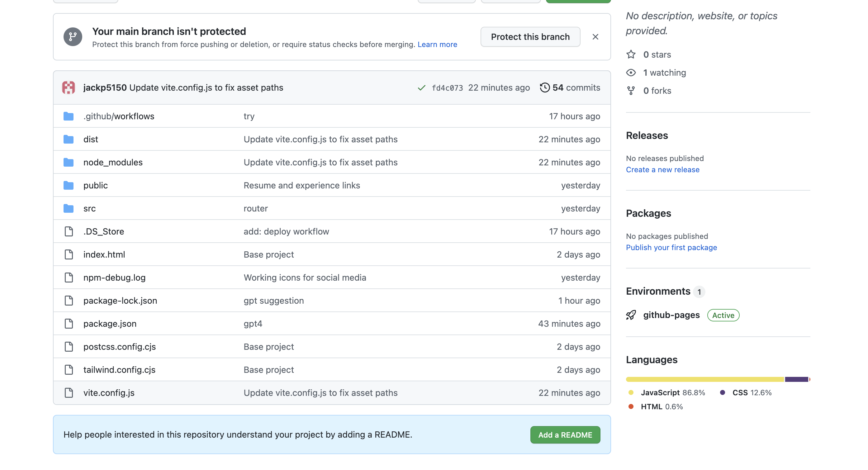Open the Environments heading link

click(658, 291)
